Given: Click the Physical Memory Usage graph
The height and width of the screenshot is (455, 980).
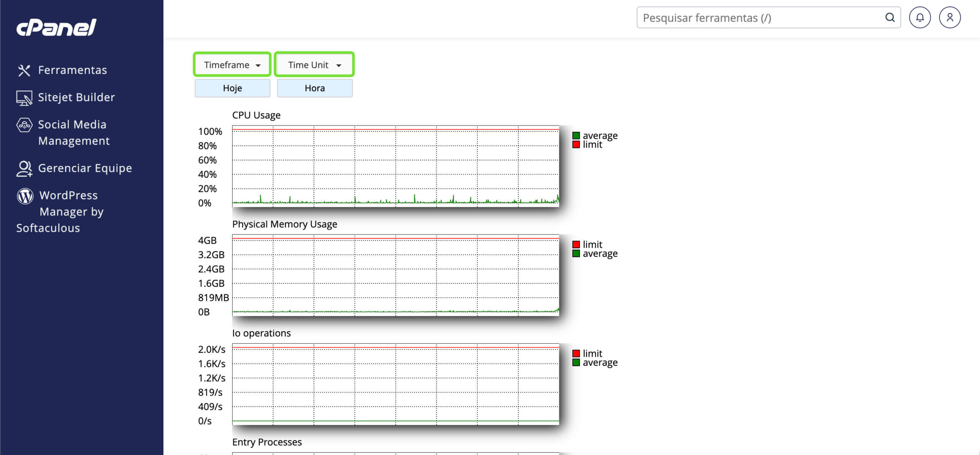Looking at the screenshot, I should 395,275.
